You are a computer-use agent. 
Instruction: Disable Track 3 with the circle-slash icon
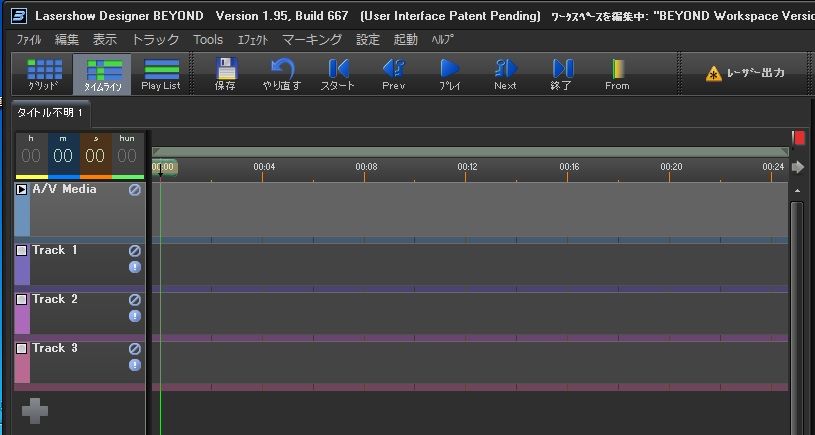coord(135,349)
